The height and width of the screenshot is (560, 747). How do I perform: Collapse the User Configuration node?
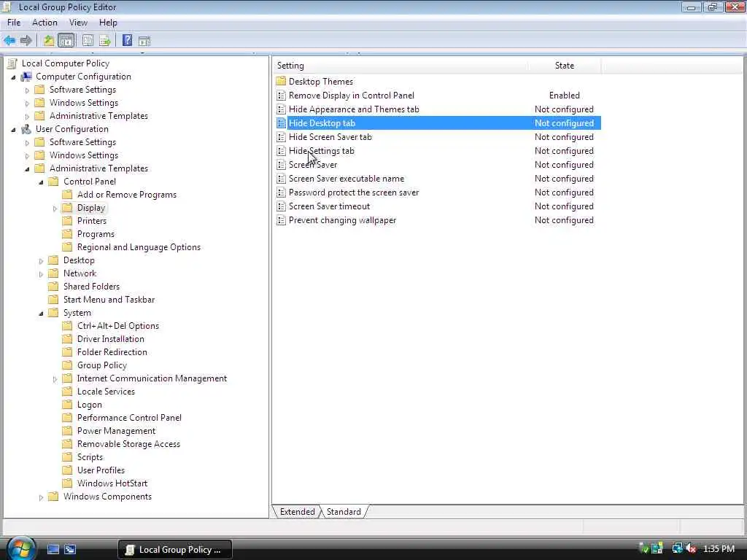click(x=13, y=130)
